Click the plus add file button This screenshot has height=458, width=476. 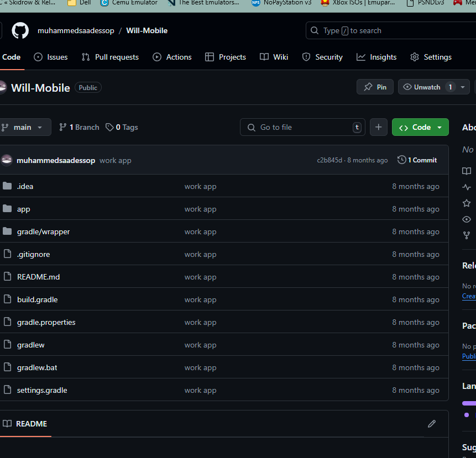(378, 127)
